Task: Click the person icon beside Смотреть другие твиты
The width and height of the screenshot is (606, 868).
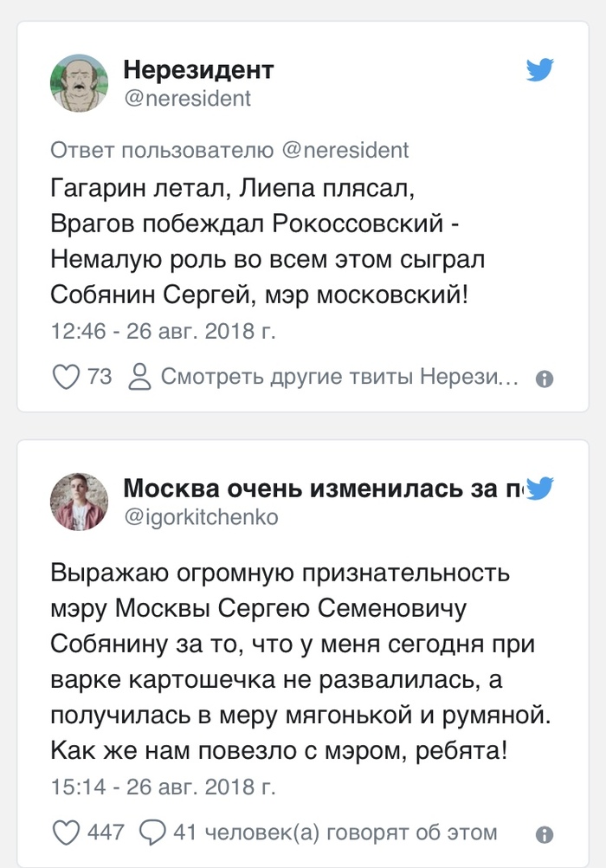Action: (139, 377)
